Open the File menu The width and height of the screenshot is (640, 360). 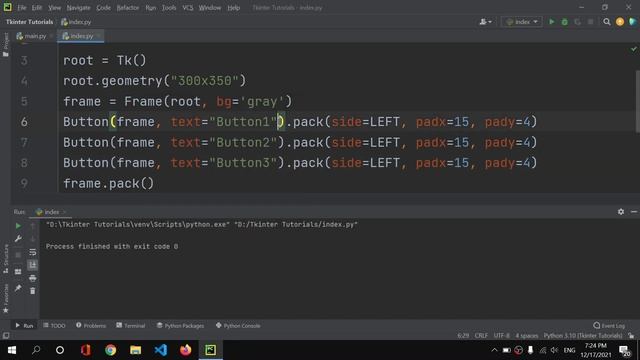[22, 7]
